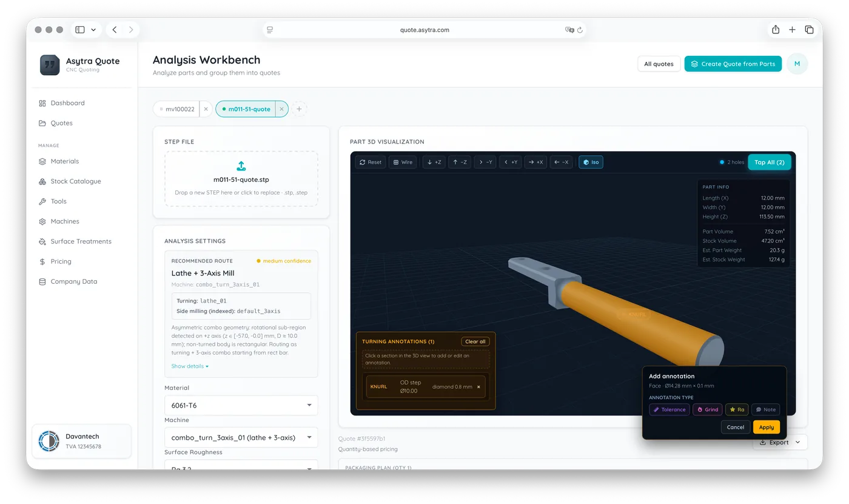View part from -Y direction
Viewport: 849px width, 504px height.
pyautogui.click(x=485, y=162)
